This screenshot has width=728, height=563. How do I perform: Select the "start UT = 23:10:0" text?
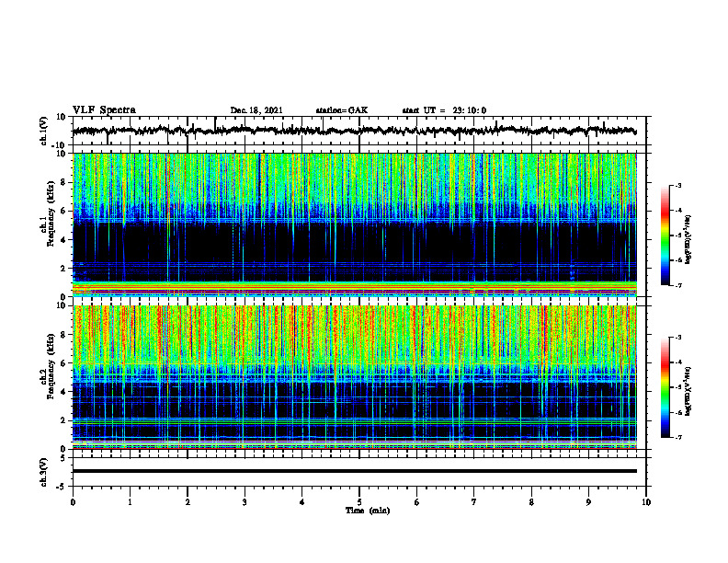[x=444, y=110]
